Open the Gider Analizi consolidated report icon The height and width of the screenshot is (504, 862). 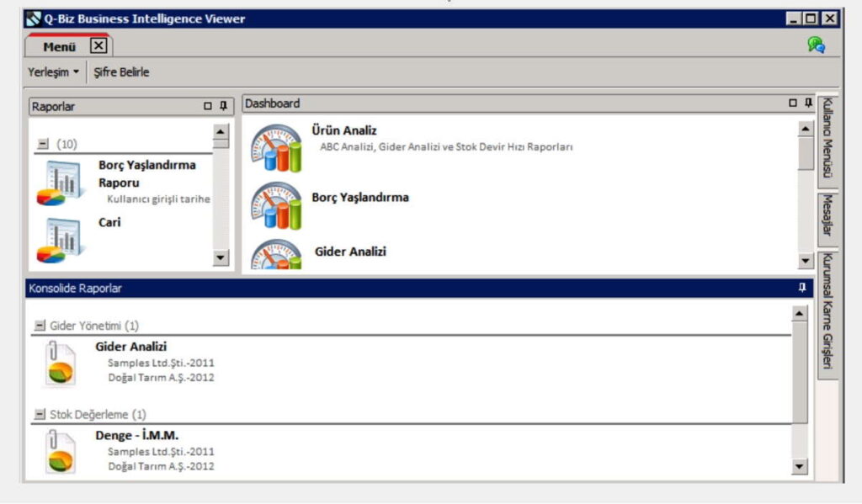click(59, 363)
